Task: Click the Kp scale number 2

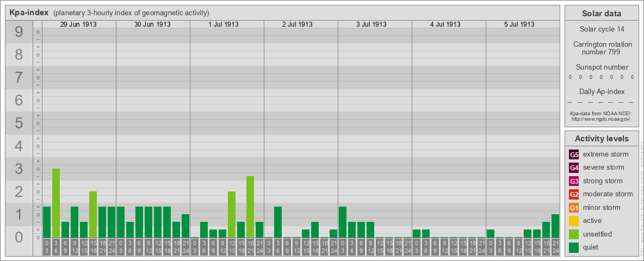Action: tap(19, 191)
